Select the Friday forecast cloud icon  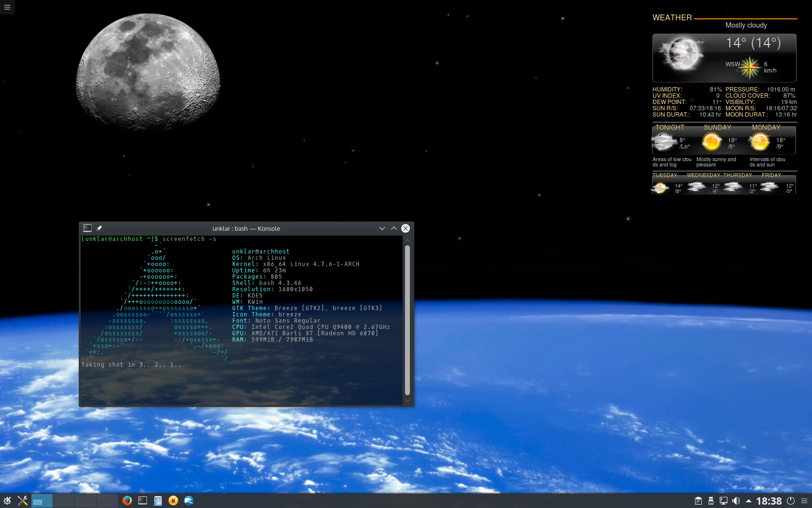pos(769,187)
